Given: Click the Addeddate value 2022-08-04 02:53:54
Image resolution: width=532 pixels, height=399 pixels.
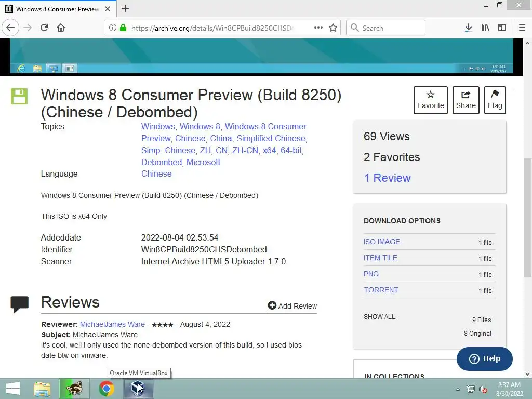Looking at the screenshot, I should (x=179, y=237).
